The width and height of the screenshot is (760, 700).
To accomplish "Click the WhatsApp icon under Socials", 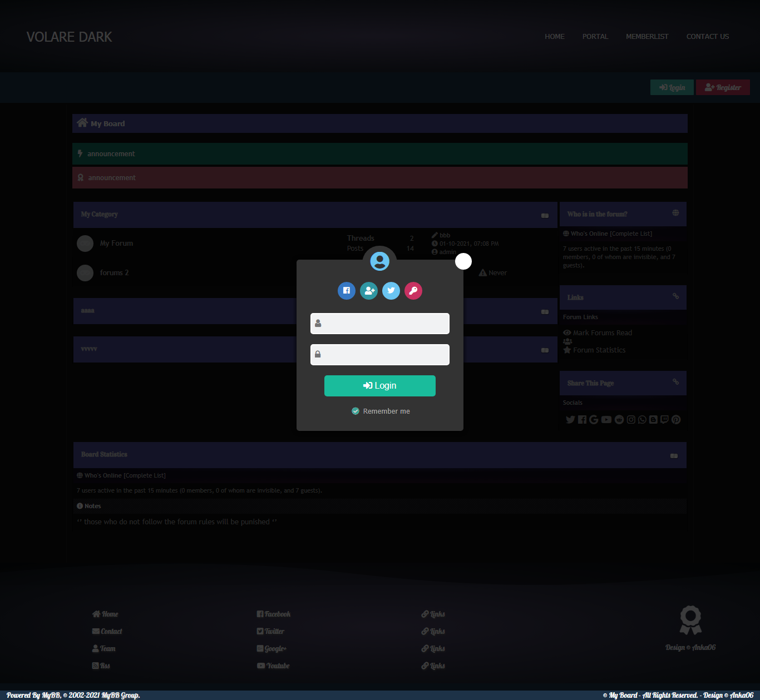I will 642,420.
